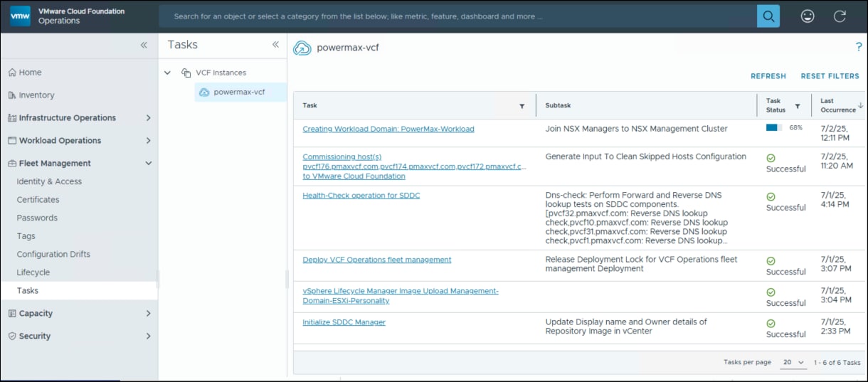Click the powermax-vcf header cloud icon
This screenshot has width=868, height=382.
coord(302,48)
